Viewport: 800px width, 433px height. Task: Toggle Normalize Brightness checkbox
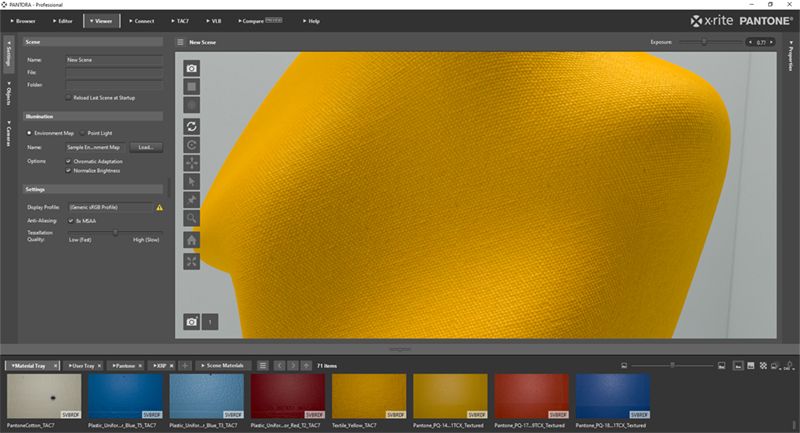pyautogui.click(x=68, y=170)
